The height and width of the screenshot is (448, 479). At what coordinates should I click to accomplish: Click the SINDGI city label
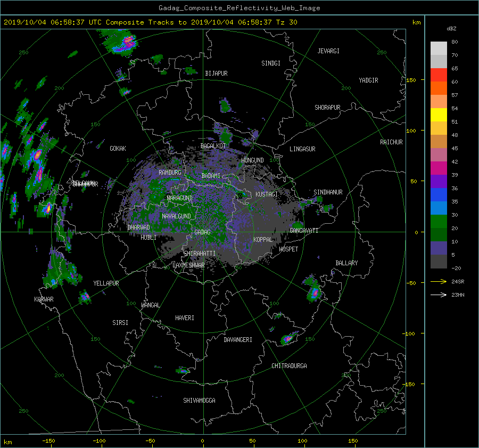271,63
